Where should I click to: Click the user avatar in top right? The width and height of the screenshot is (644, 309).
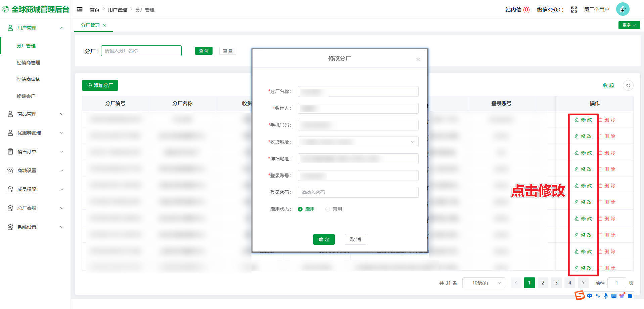623,9
